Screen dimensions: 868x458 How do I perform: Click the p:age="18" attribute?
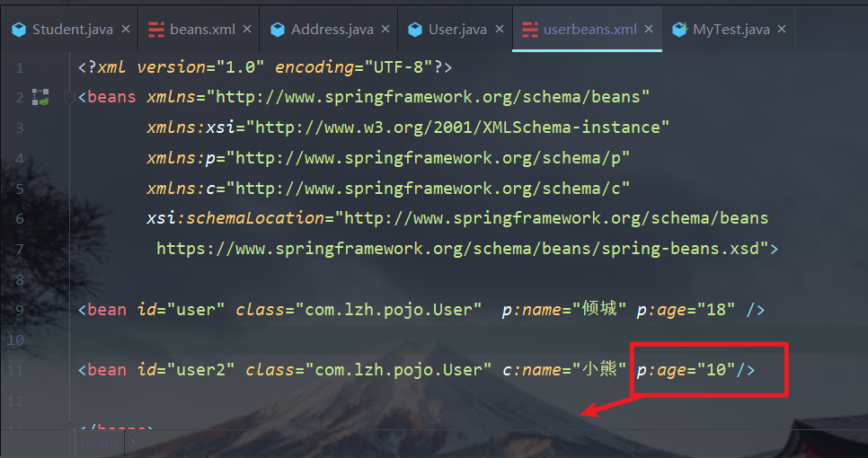(x=686, y=310)
